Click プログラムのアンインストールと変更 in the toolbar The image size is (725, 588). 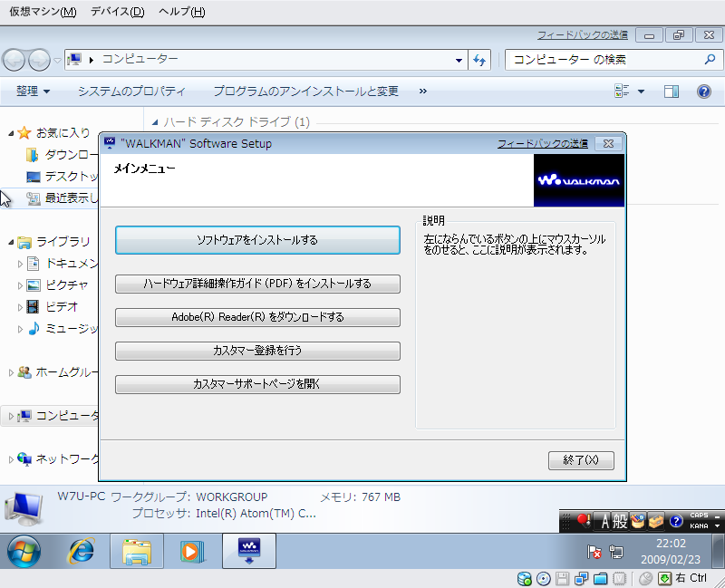pyautogui.click(x=305, y=92)
